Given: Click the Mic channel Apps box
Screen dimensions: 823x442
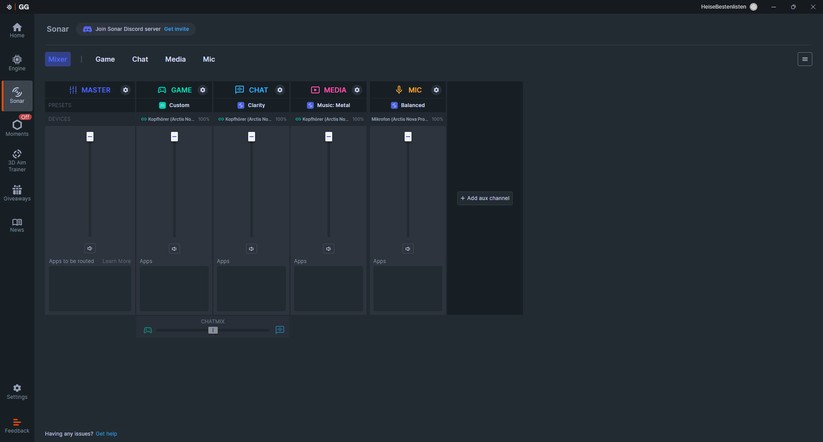Looking at the screenshot, I should 408,288.
